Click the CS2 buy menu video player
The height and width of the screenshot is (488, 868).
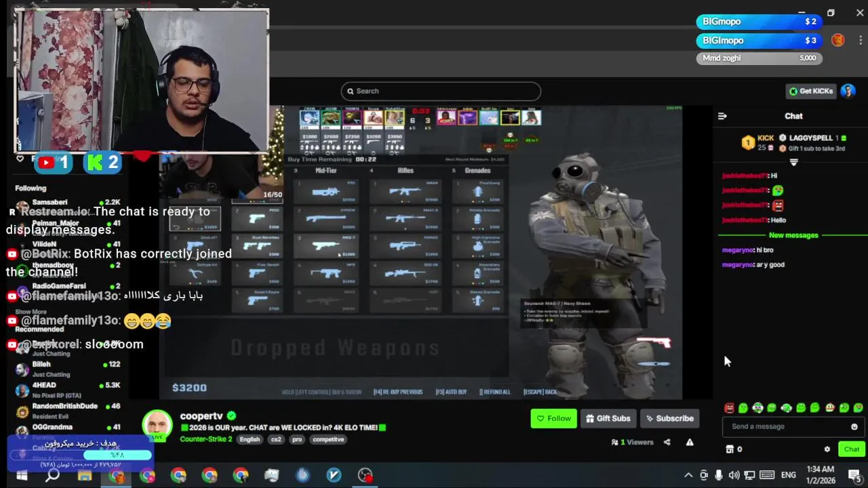click(x=420, y=252)
